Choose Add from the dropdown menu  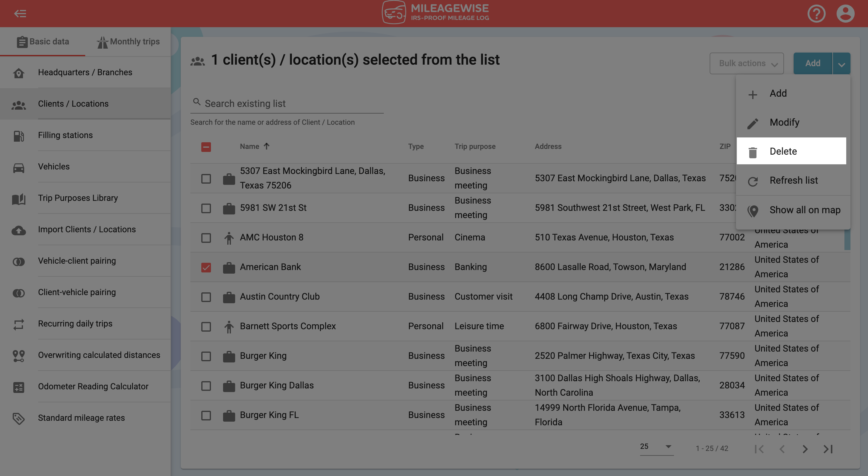(793, 94)
